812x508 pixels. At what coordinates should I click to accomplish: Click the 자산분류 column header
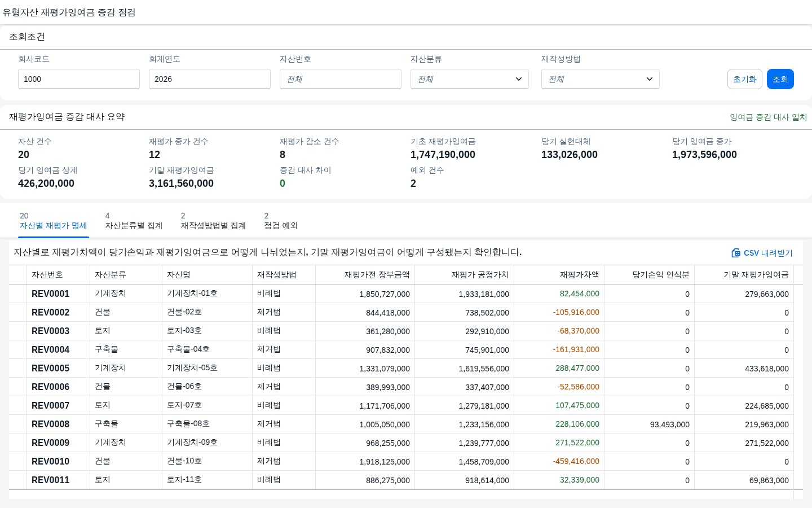pos(126,275)
